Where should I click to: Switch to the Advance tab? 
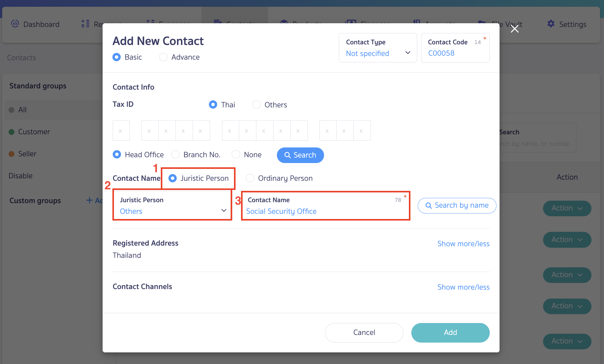point(163,57)
